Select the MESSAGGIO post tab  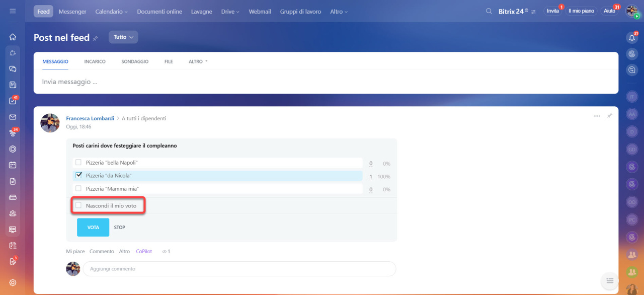(x=55, y=61)
